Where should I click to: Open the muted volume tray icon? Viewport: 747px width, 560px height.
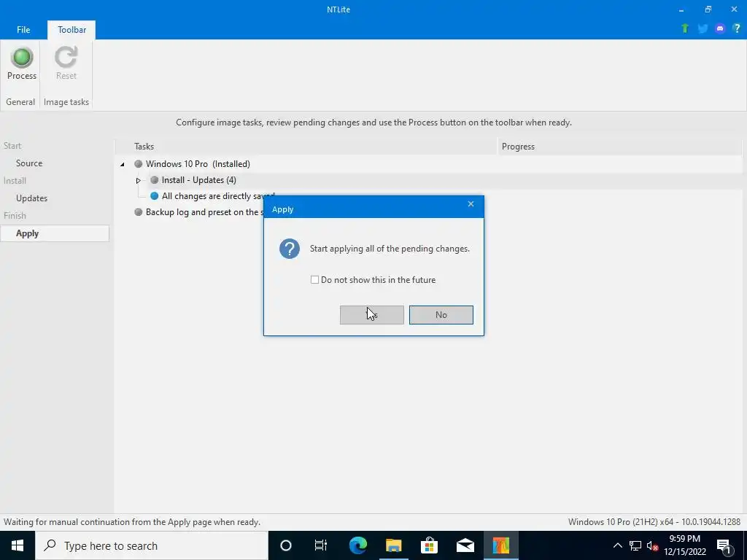tap(652, 545)
